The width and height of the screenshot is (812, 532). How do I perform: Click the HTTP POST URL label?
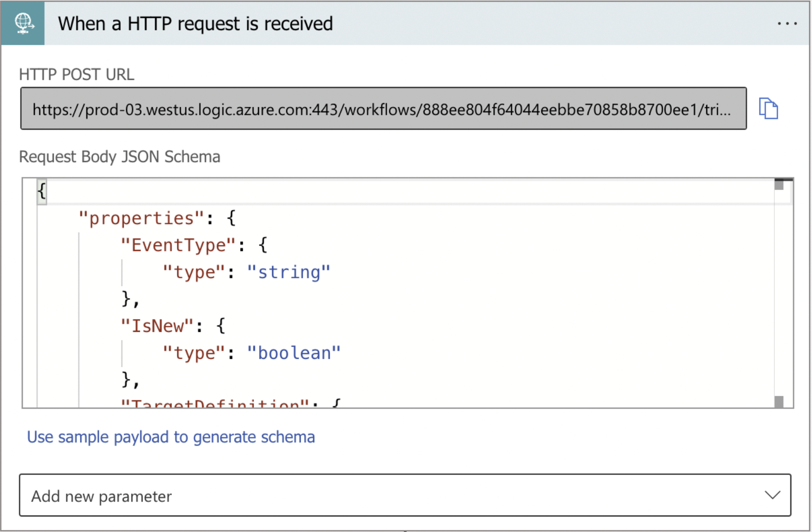76,74
